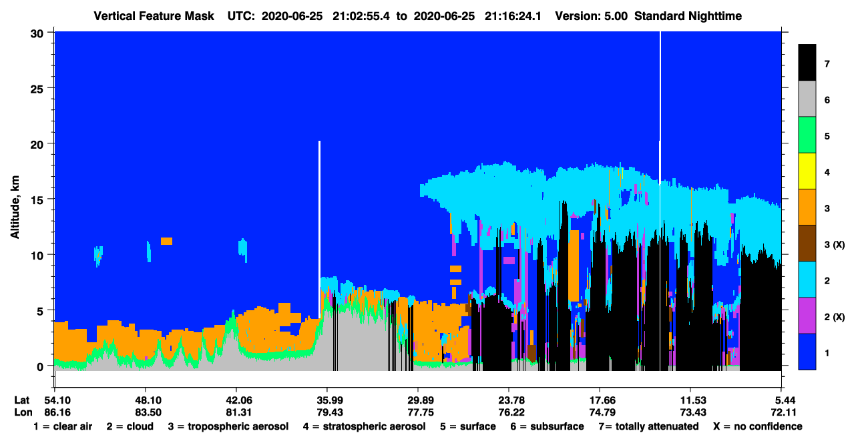Click the gray subsurface legend swatch

(807, 99)
